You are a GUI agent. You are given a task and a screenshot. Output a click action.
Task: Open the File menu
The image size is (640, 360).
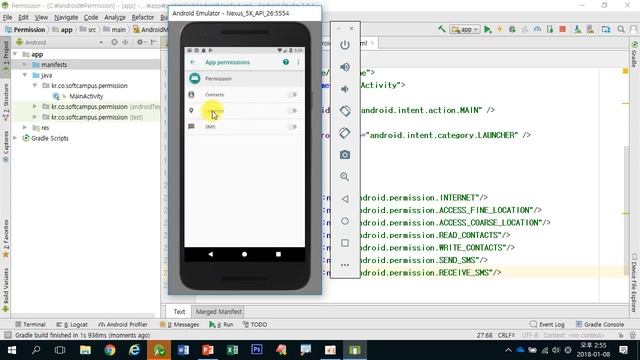[7, 17]
